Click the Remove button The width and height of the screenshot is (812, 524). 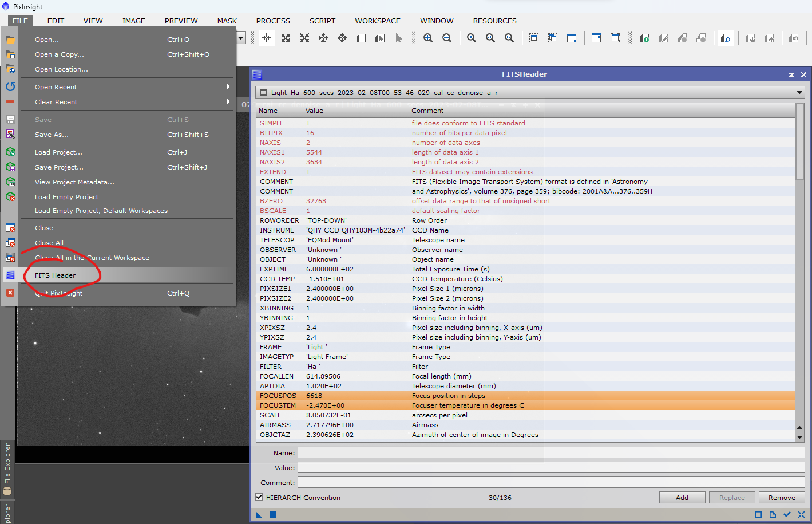(x=782, y=497)
